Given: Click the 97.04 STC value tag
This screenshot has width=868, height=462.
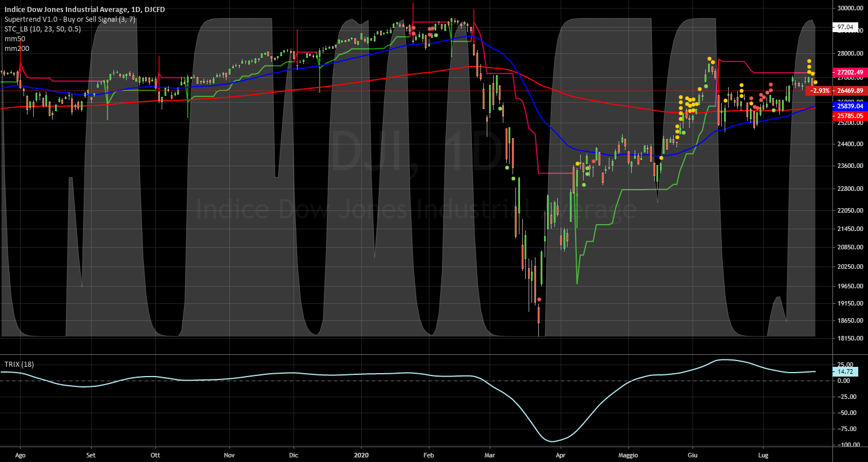Looking at the screenshot, I should click(x=846, y=27).
